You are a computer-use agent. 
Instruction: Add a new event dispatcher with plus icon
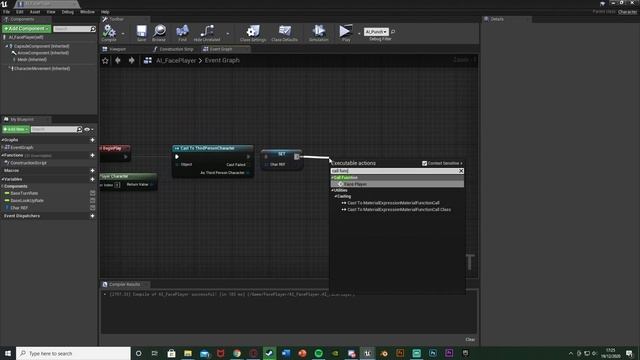(92, 216)
